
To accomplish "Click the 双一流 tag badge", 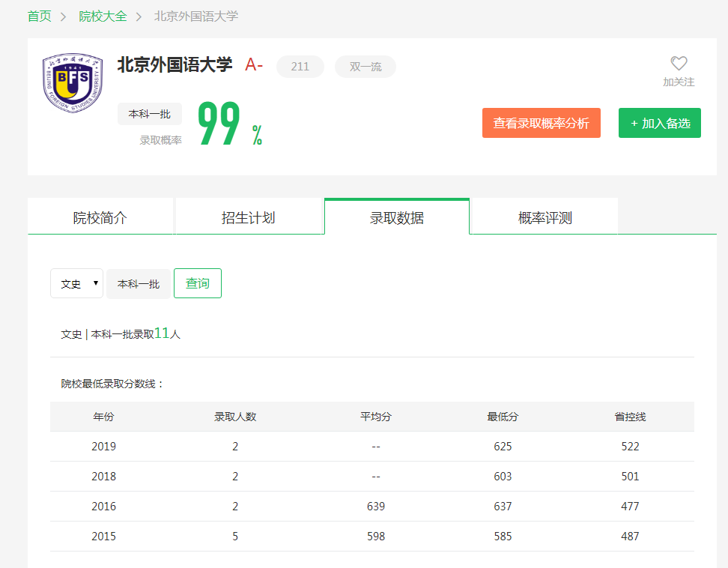I will click(365, 67).
